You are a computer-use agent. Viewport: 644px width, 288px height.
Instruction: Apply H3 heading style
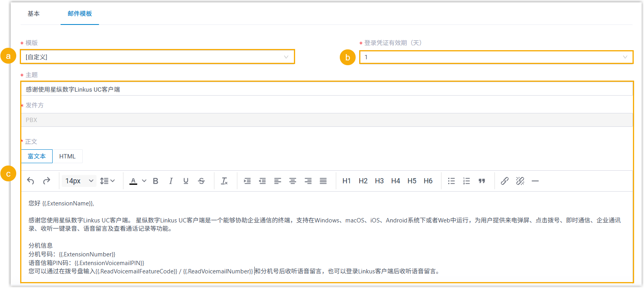379,181
